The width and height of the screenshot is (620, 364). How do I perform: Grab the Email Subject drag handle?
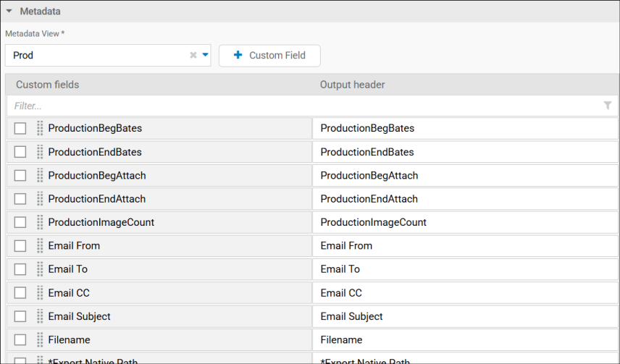(40, 316)
